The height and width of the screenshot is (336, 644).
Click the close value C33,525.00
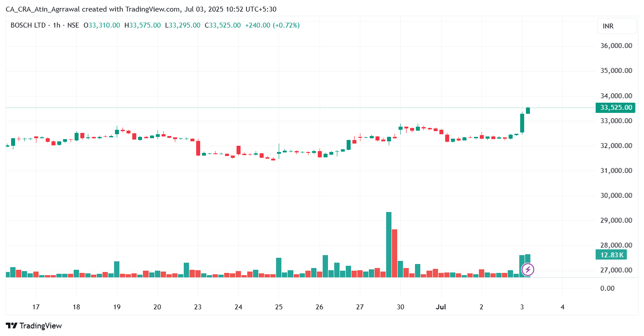(222, 25)
